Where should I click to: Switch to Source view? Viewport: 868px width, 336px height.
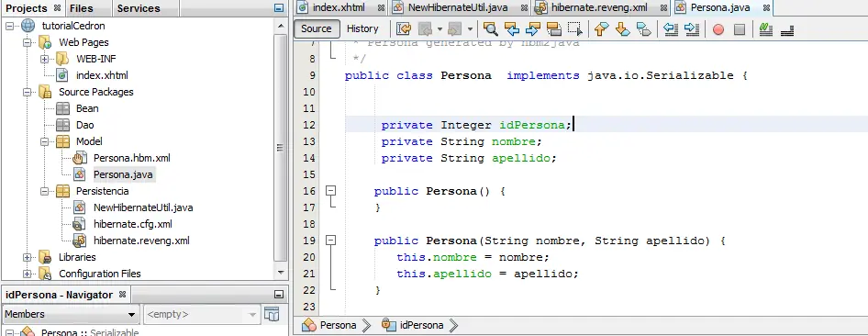[x=316, y=28]
